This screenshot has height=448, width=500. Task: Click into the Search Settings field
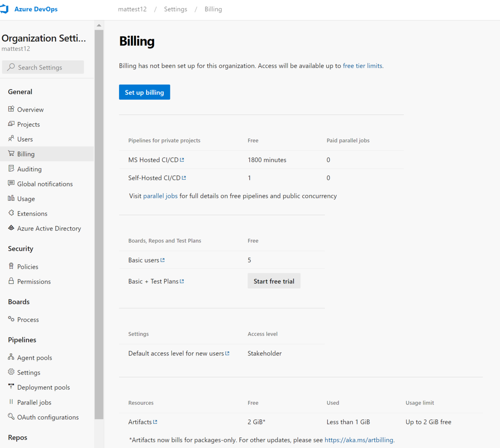point(43,67)
